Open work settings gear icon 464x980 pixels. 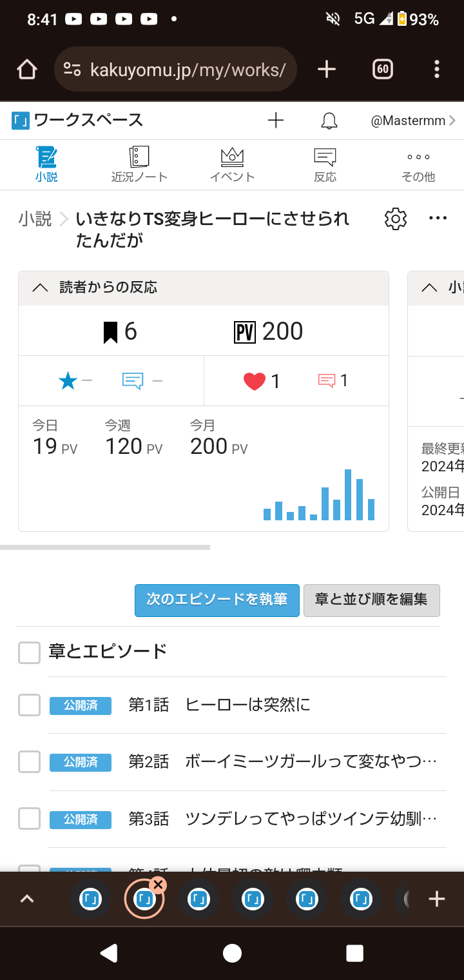click(x=396, y=219)
